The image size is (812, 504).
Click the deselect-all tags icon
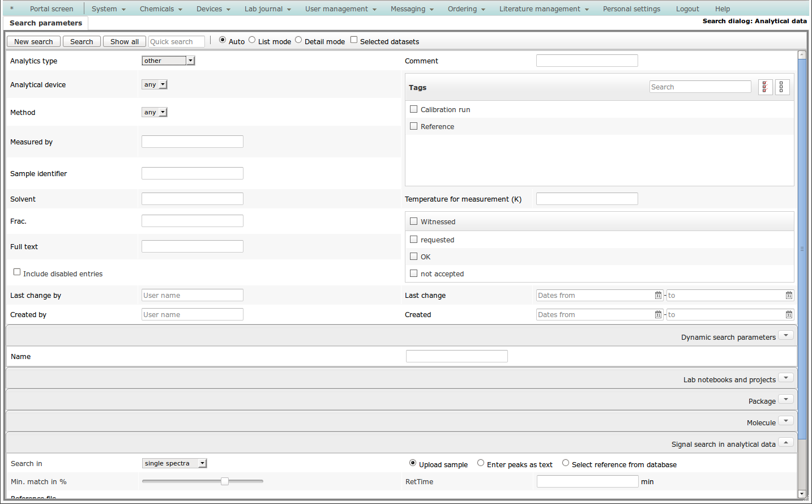(x=781, y=87)
